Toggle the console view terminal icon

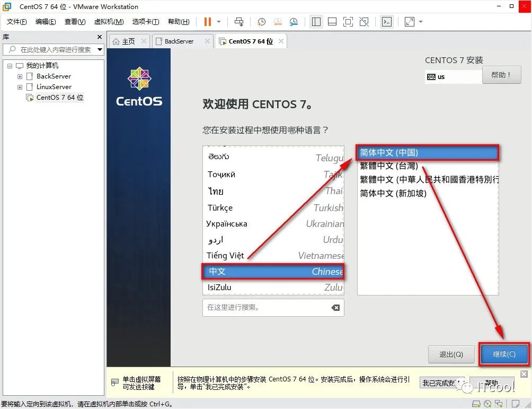coord(387,22)
